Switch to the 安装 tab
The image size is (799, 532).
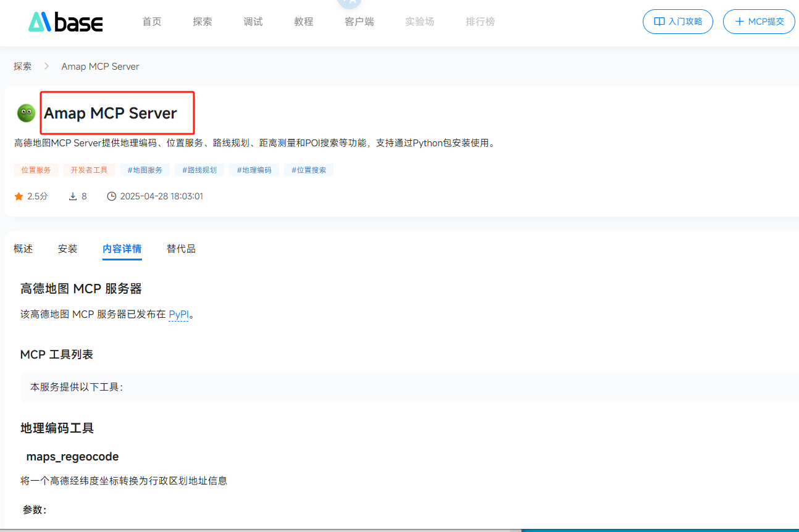[68, 249]
